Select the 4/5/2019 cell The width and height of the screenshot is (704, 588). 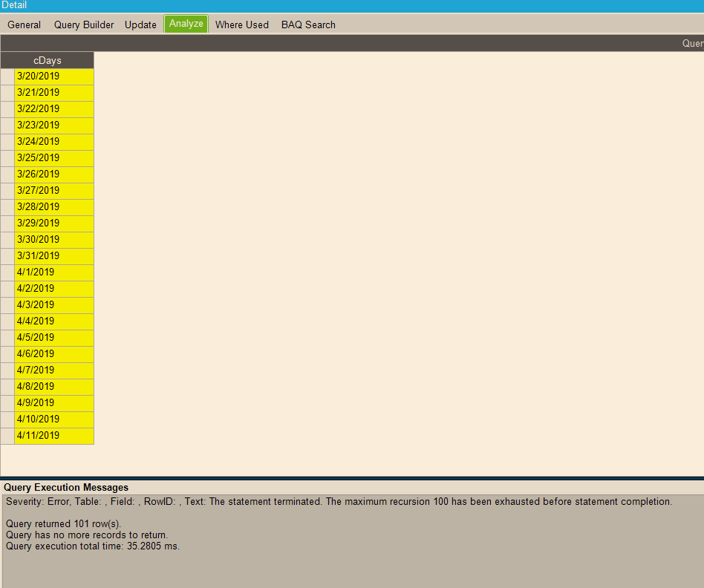pos(54,338)
